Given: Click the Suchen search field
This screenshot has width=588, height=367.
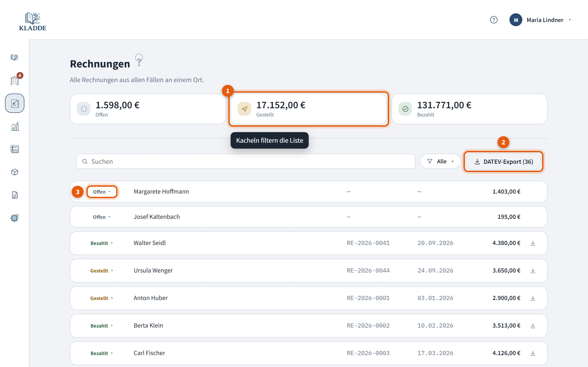Looking at the screenshot, I should (246, 161).
